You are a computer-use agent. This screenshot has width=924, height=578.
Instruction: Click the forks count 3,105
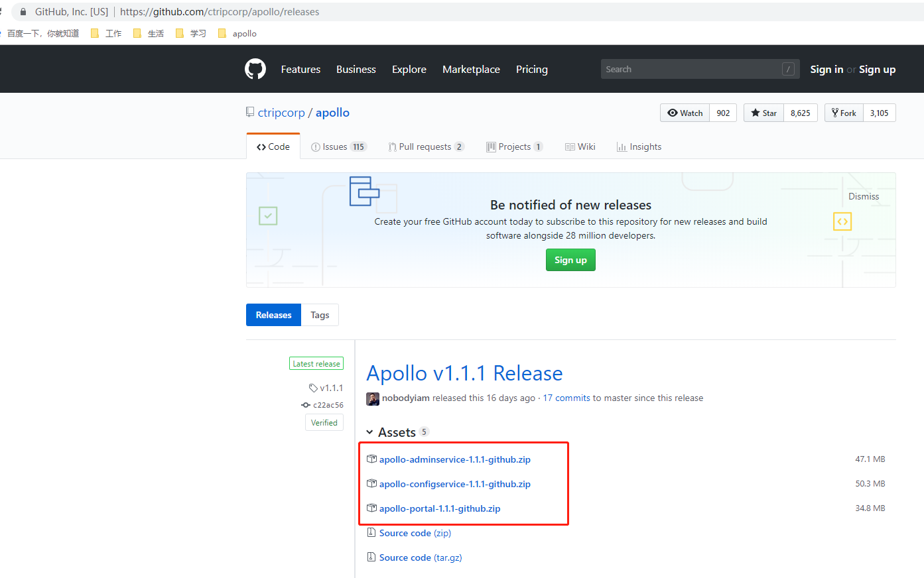879,113
